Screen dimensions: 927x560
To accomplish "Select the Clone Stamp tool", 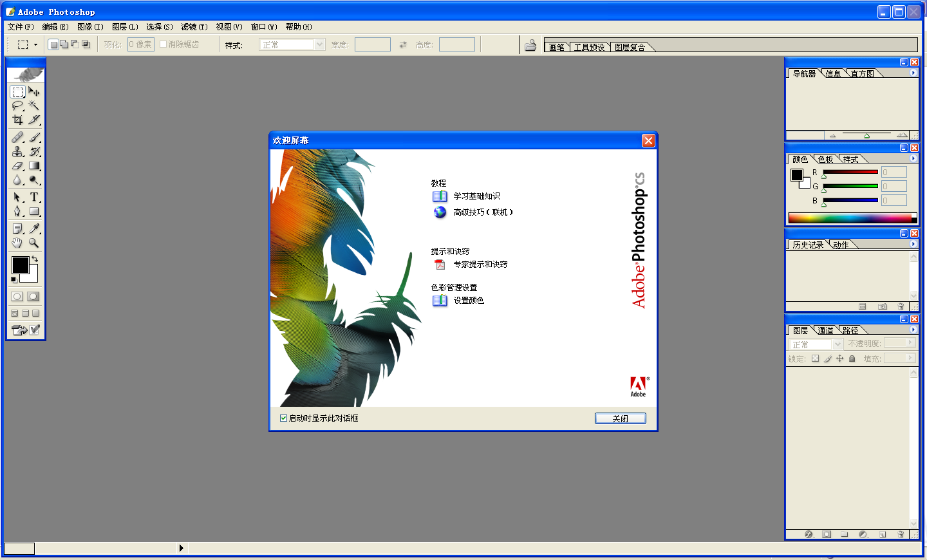I will click(17, 151).
